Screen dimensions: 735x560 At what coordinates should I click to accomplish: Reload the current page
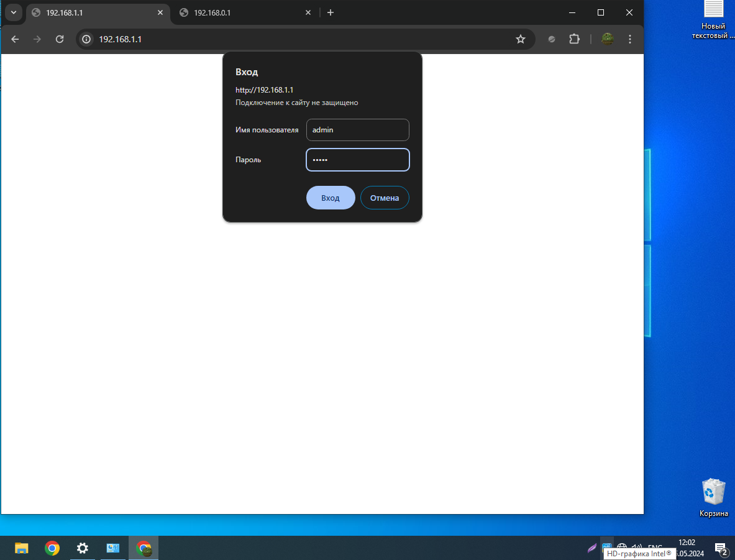[60, 39]
